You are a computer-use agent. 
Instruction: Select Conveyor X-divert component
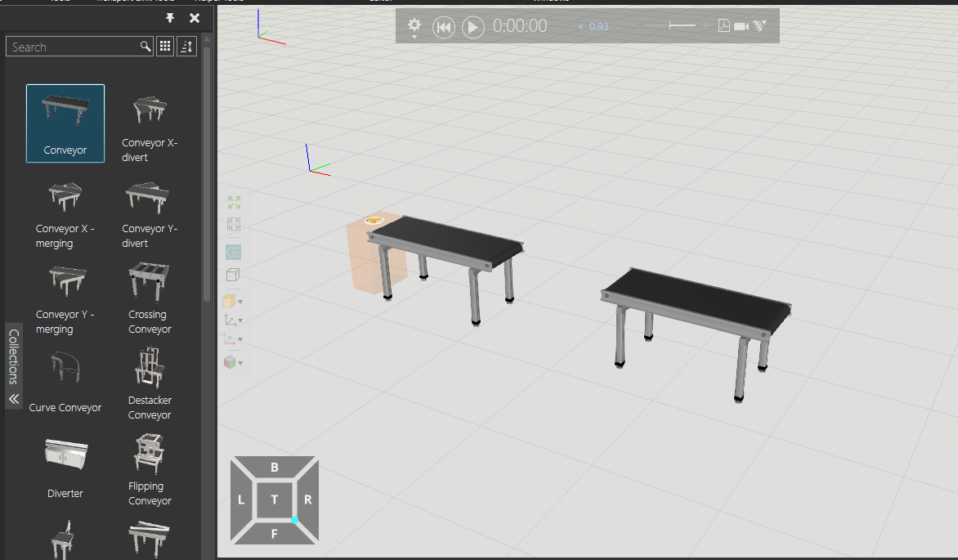tap(150, 128)
